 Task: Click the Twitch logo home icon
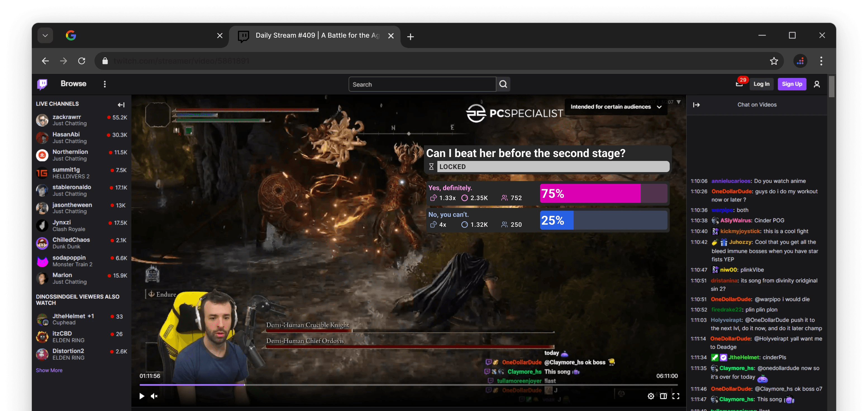coord(42,84)
